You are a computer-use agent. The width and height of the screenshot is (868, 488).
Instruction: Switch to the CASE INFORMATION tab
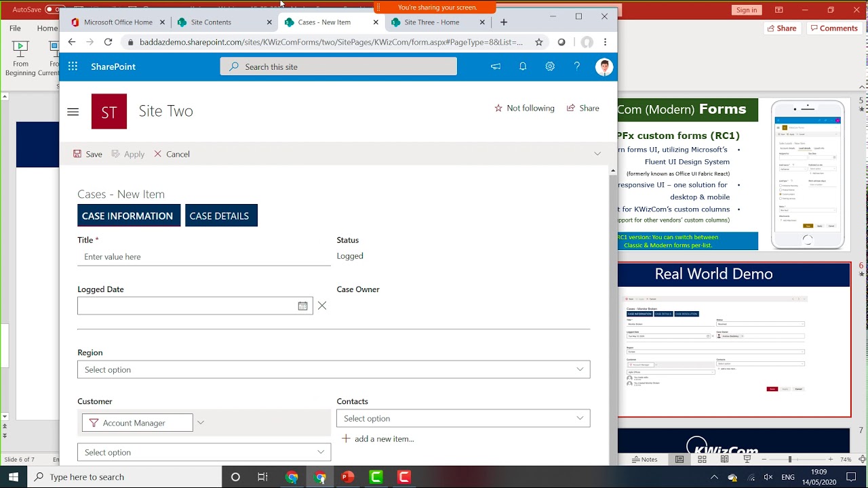click(129, 216)
